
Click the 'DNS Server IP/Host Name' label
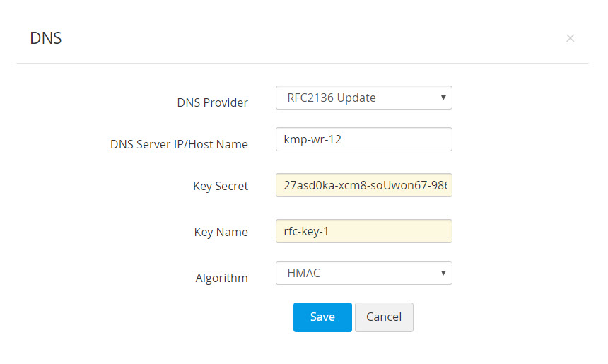point(179,144)
